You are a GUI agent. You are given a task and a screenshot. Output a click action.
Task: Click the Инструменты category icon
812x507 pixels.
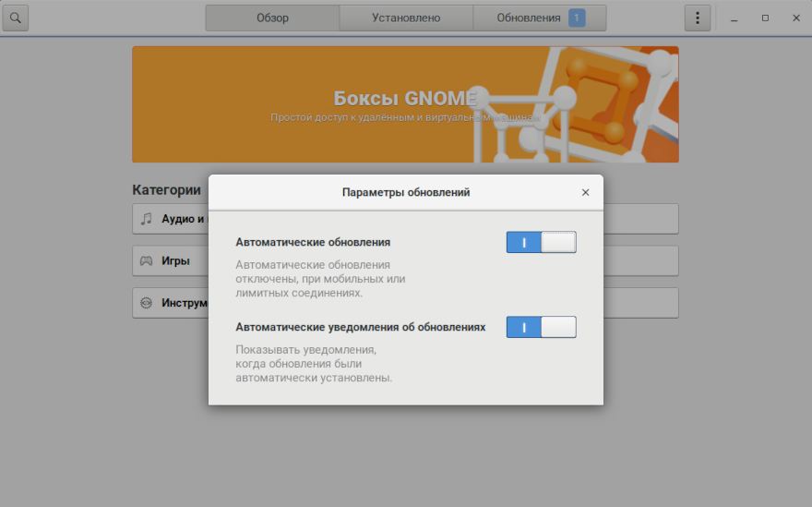pos(146,303)
